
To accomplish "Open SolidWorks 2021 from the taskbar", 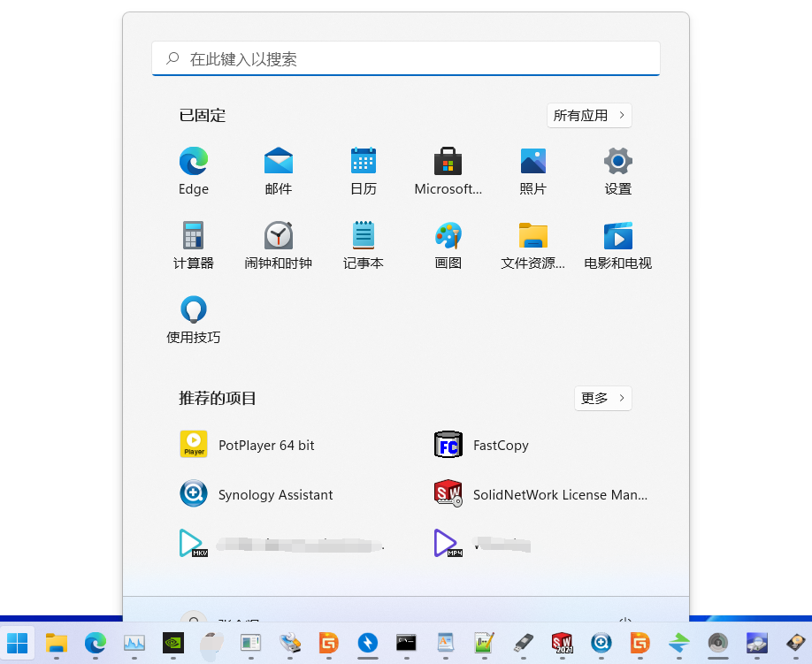I will (563, 644).
